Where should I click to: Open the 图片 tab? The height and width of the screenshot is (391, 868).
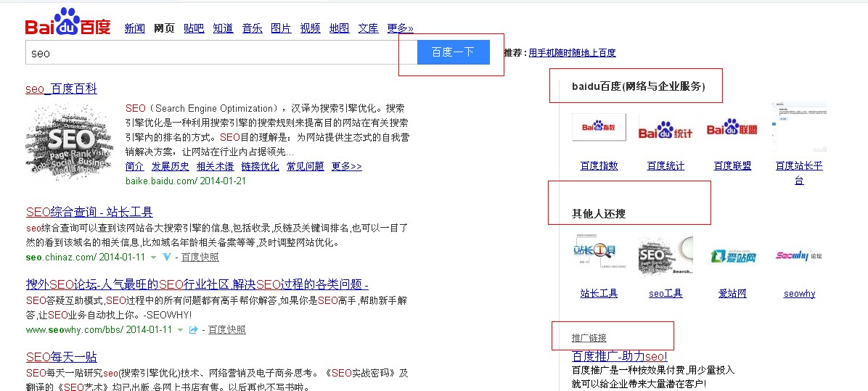tap(281, 28)
